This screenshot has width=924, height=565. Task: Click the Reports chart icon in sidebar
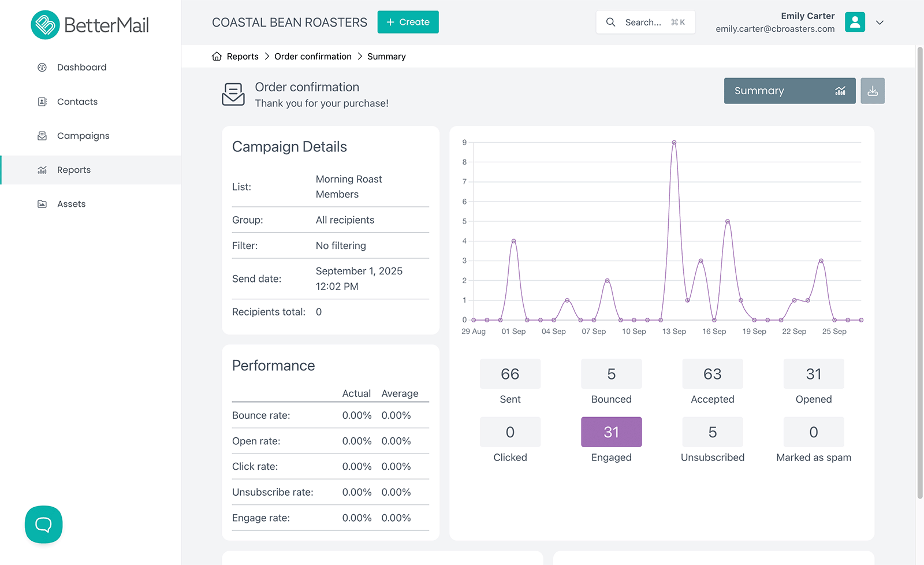tap(42, 170)
